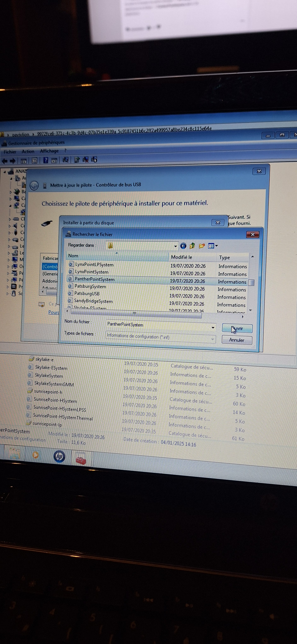Screen dimensions: 297x644
Task: Select SkylakeSystem in background Explorer window
Action: (x=49, y=376)
